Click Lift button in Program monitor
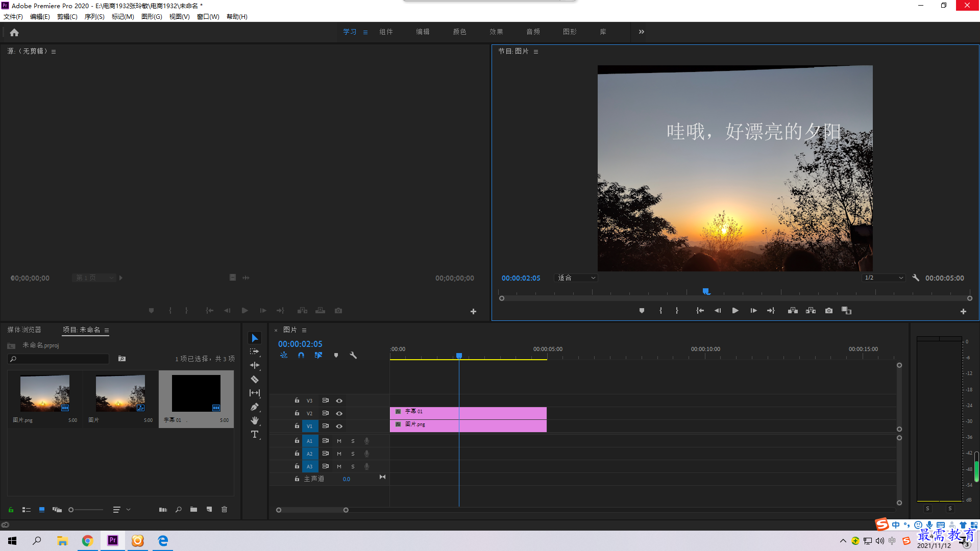Image resolution: width=980 pixels, height=551 pixels. pyautogui.click(x=793, y=311)
